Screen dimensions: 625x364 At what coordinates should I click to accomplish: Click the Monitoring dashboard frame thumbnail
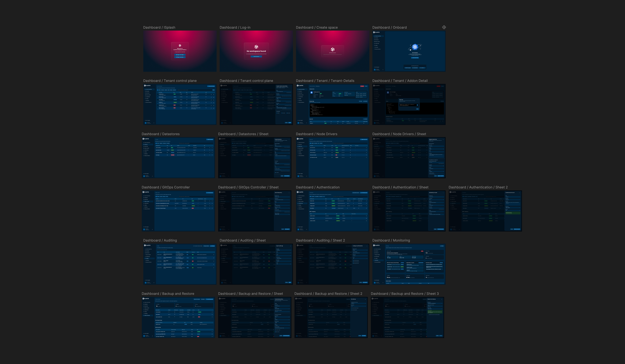click(x=409, y=264)
